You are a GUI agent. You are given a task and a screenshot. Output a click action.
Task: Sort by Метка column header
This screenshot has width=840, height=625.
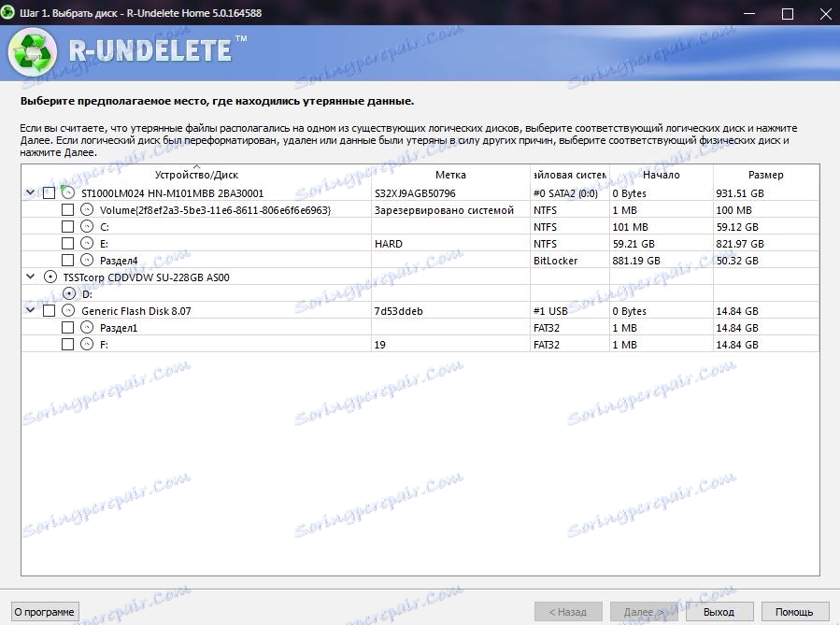pos(450,175)
